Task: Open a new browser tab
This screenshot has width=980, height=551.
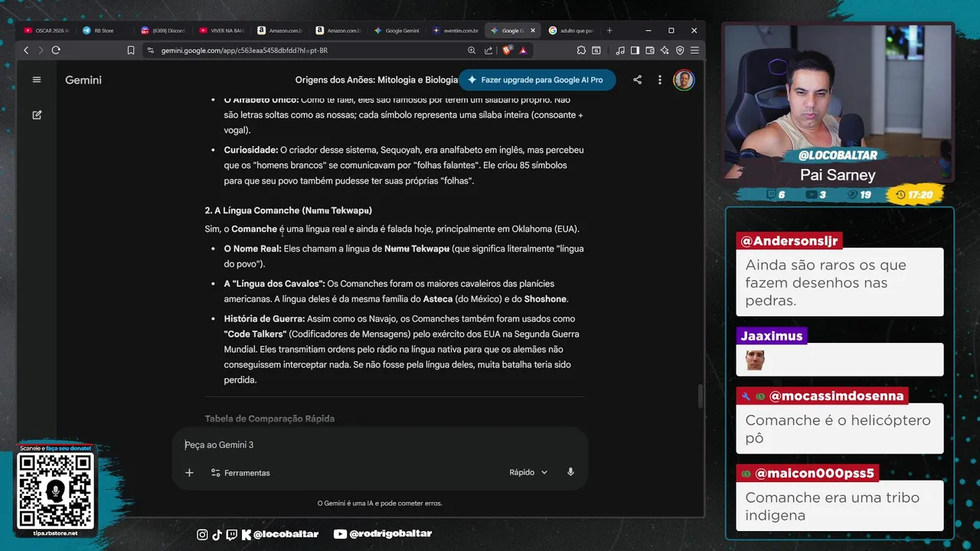Action: pyautogui.click(x=609, y=31)
